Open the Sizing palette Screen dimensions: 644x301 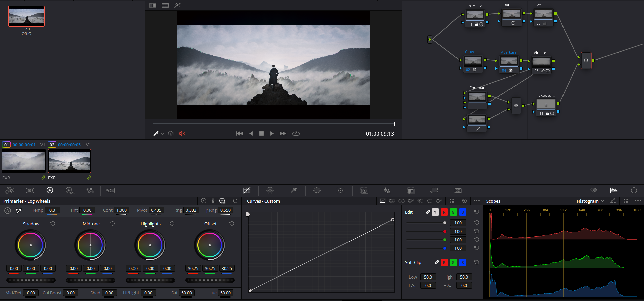[434, 190]
